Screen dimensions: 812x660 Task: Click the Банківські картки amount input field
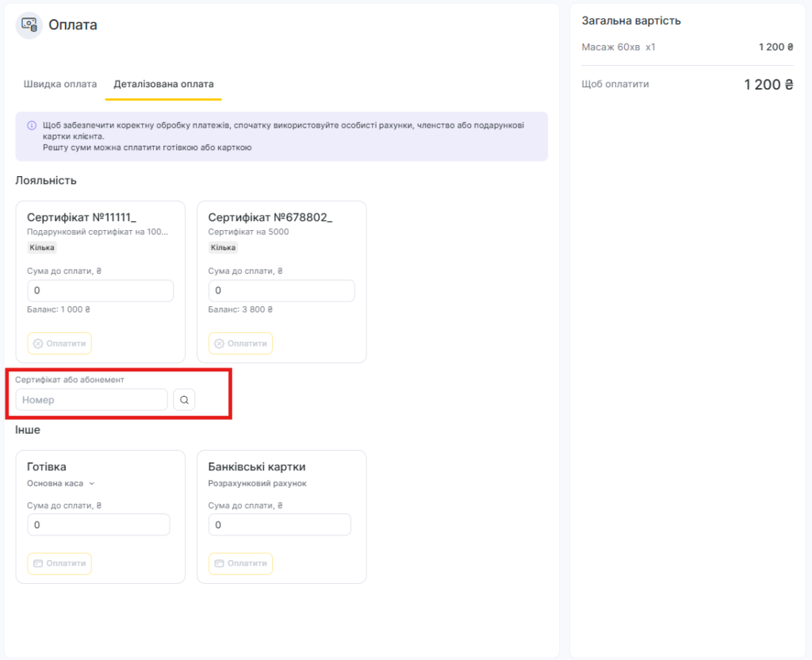point(279,525)
